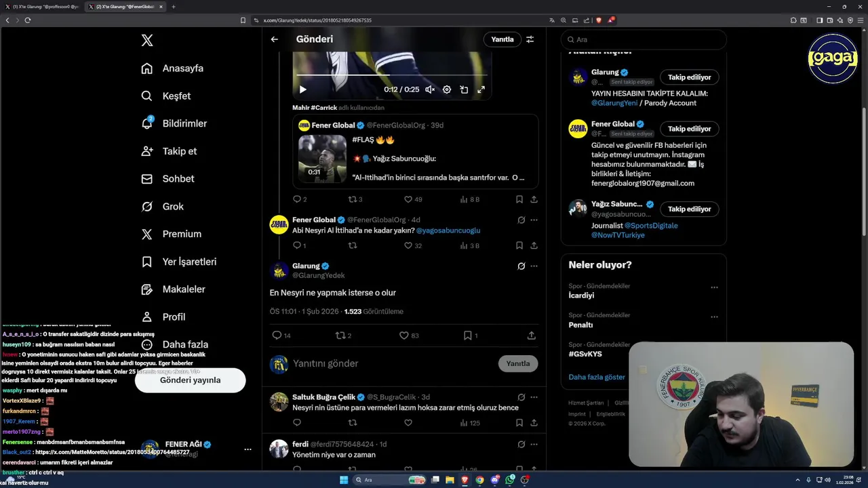The height and width of the screenshot is (488, 868).
Task: Seek on the video progress bar
Action: (x=392, y=75)
